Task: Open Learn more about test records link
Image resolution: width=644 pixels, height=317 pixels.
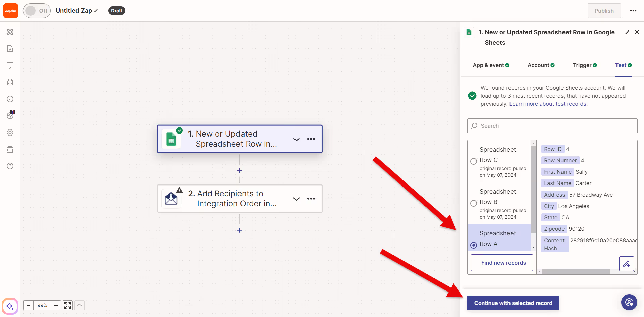Action: pos(548,104)
